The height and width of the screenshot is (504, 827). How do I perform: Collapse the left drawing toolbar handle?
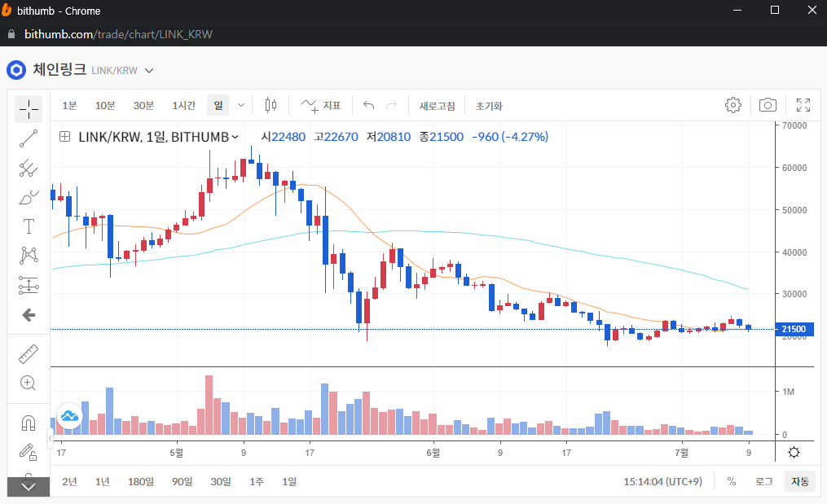point(51,438)
